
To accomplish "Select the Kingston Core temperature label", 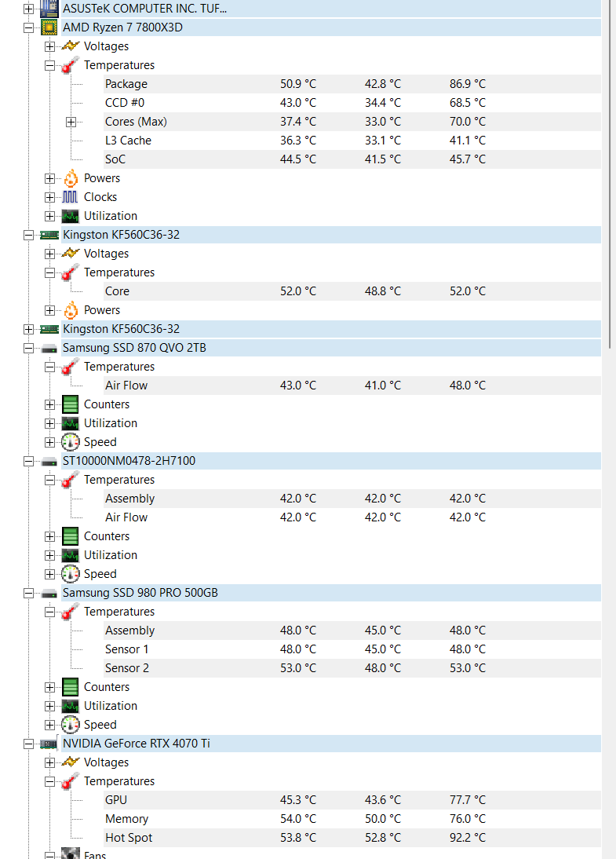I will pyautogui.click(x=117, y=291).
